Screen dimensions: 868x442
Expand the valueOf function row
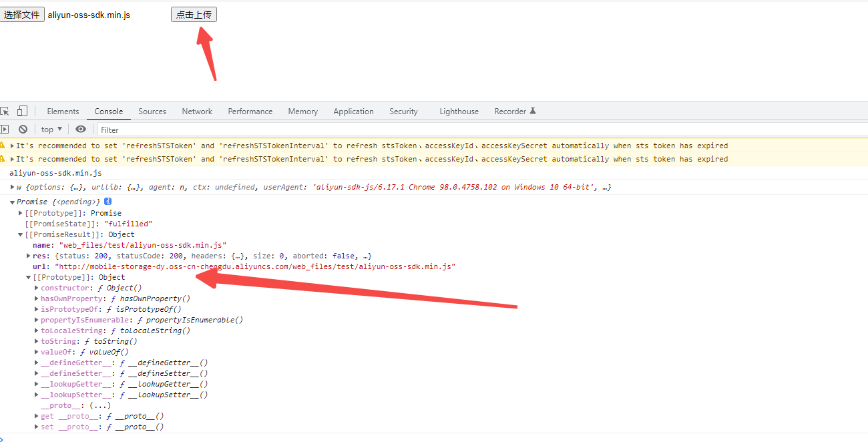pyautogui.click(x=36, y=352)
